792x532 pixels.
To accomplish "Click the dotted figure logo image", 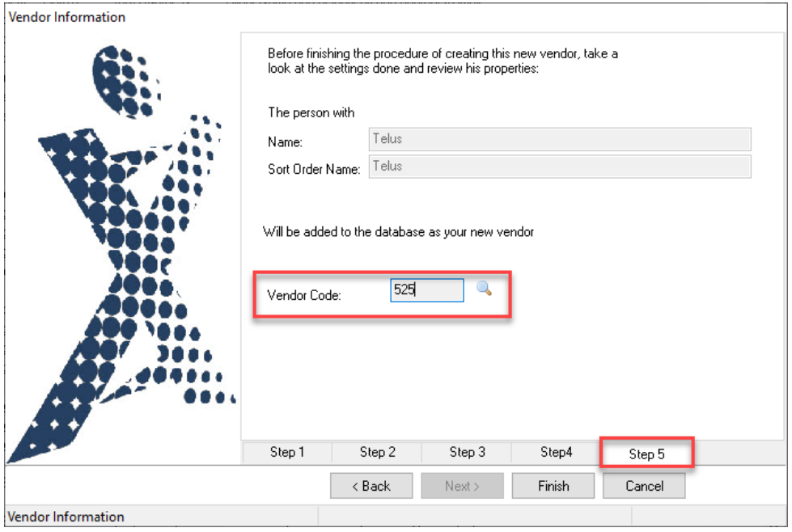I will pos(121,253).
